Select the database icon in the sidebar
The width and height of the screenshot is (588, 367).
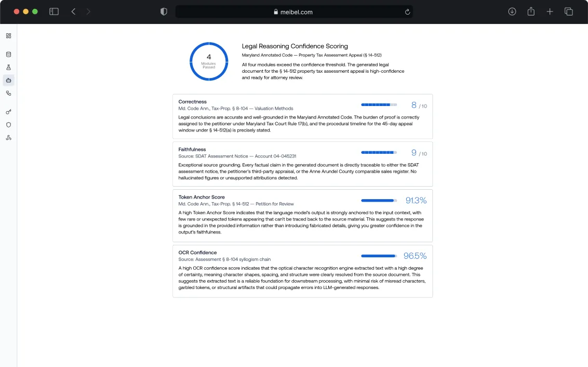(8, 54)
